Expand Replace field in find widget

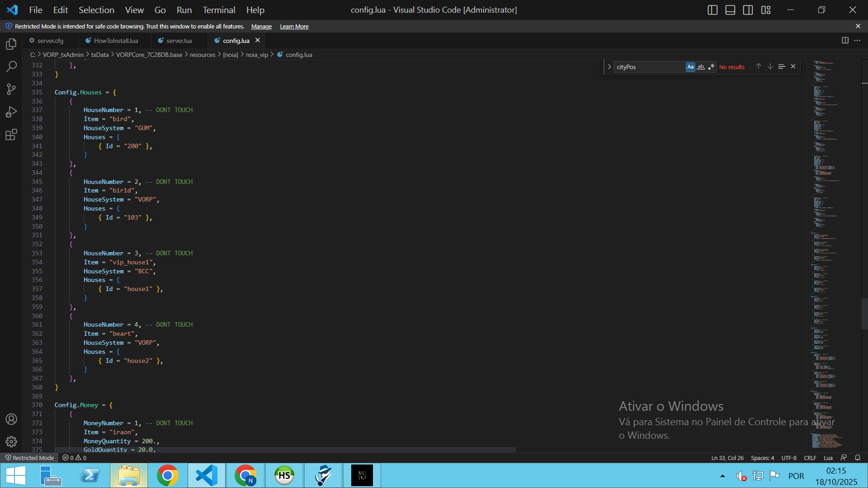(609, 67)
